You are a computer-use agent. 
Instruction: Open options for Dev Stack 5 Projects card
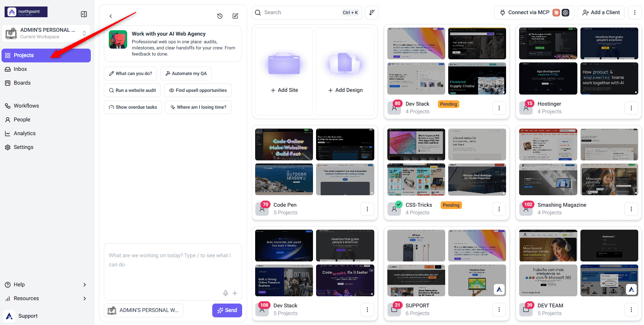pyautogui.click(x=367, y=310)
